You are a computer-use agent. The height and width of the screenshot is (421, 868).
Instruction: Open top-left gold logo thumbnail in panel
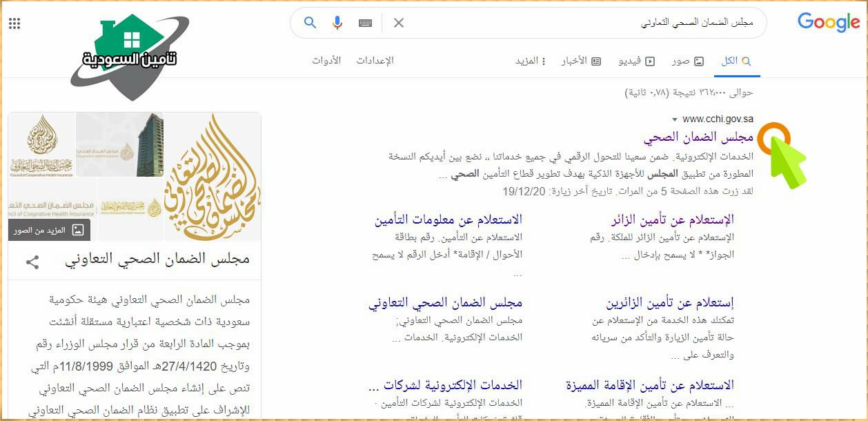click(x=42, y=144)
